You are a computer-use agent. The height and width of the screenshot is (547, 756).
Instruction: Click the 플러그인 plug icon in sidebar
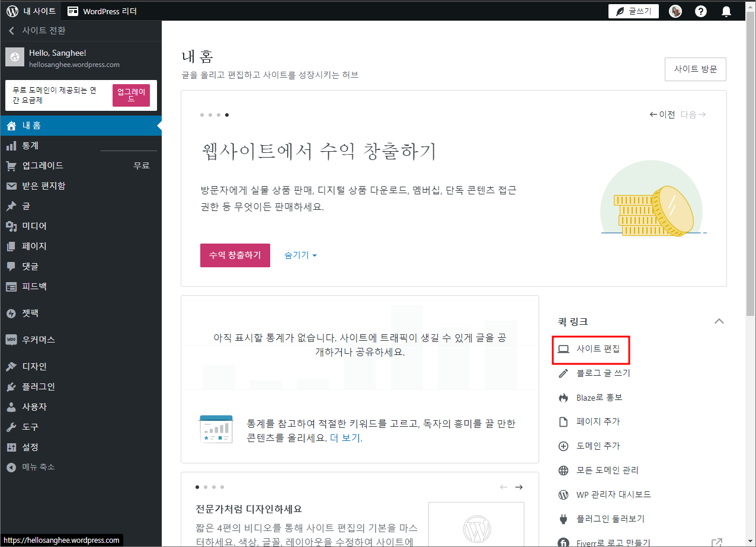[11, 387]
